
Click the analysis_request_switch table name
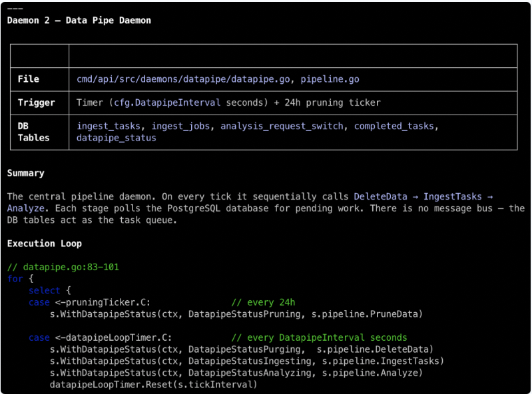tap(282, 126)
